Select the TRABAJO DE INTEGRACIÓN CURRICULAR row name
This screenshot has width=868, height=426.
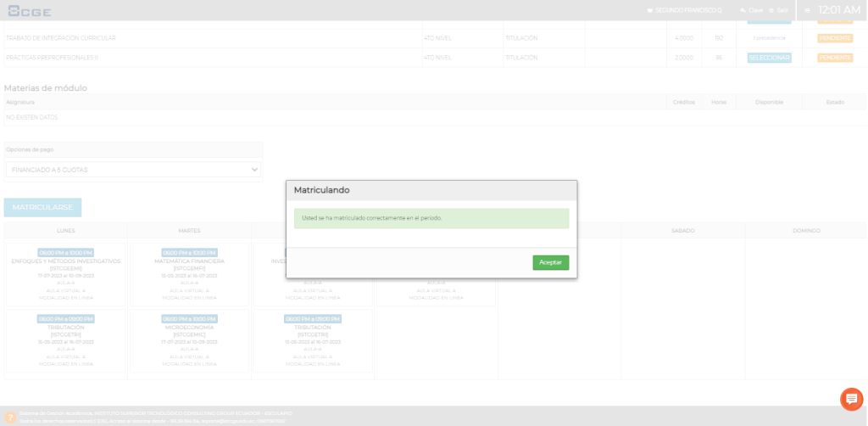coord(61,38)
